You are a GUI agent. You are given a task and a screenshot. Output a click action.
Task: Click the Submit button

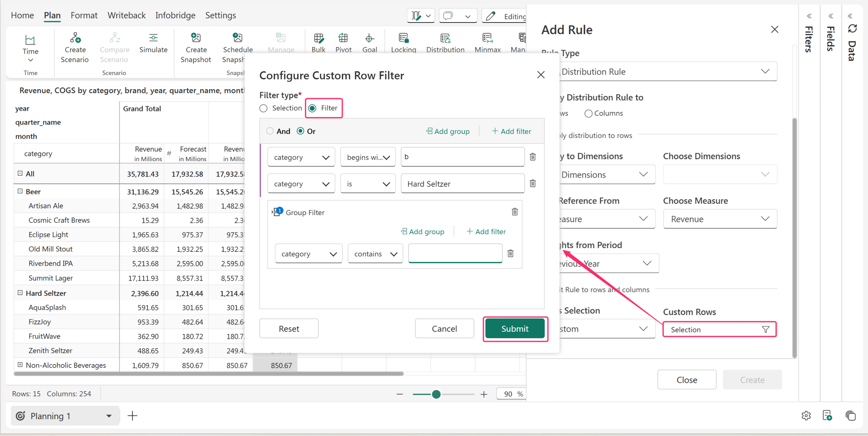tap(515, 329)
